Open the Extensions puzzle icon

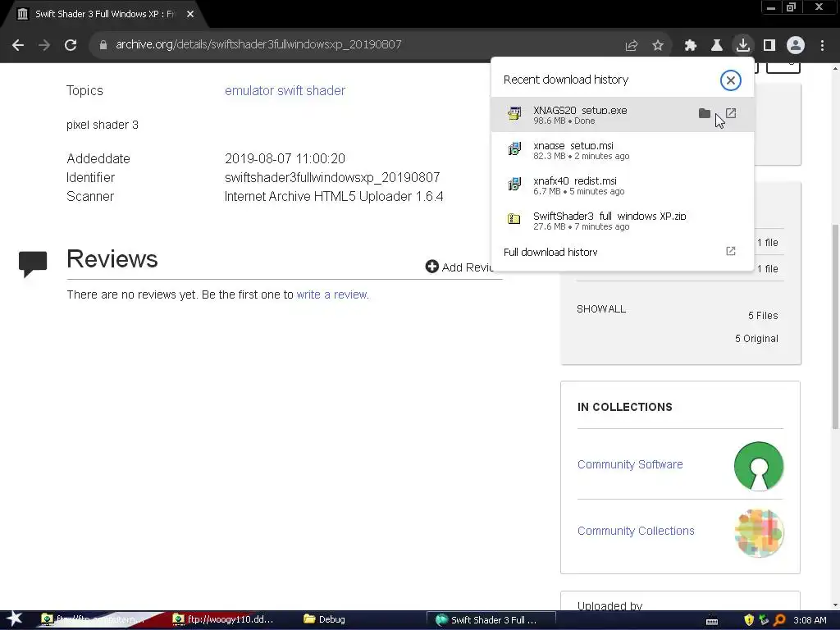coord(691,46)
